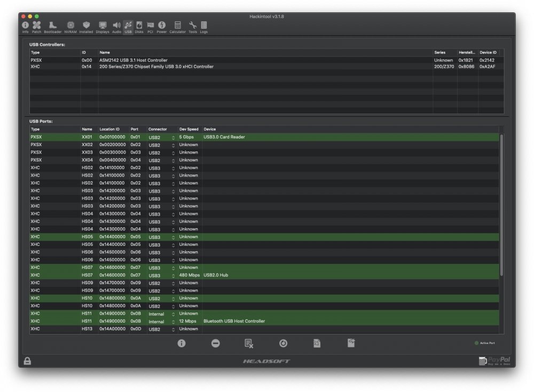Select the USB2.0 Hub port row
This screenshot has height=392, width=534.
(x=264, y=275)
